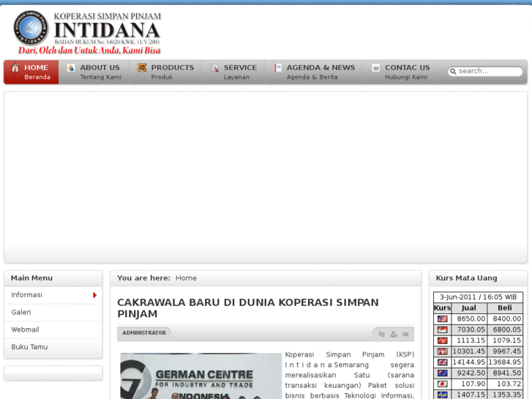
Task: Click the value 1407.15
Action: point(471,395)
